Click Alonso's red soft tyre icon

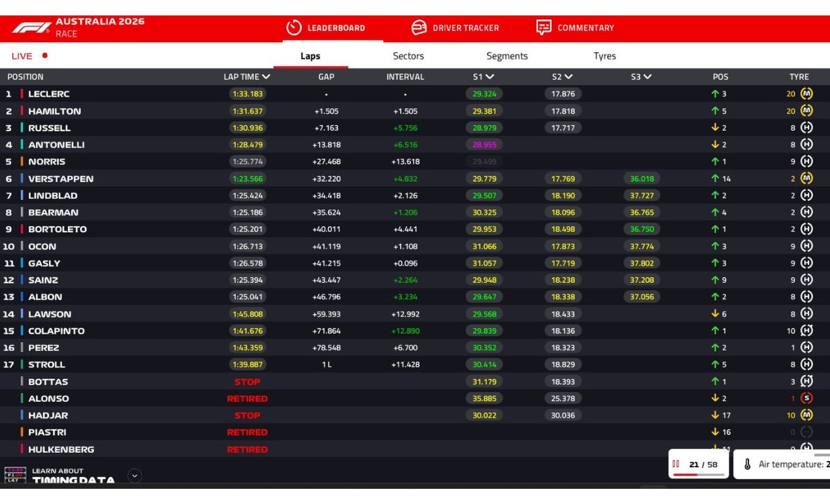[x=806, y=398]
